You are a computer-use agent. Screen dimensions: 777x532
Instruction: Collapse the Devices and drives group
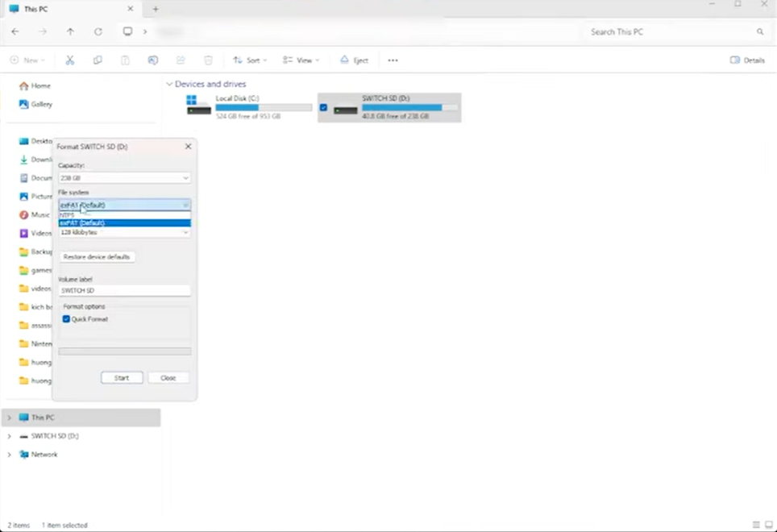pyautogui.click(x=169, y=84)
